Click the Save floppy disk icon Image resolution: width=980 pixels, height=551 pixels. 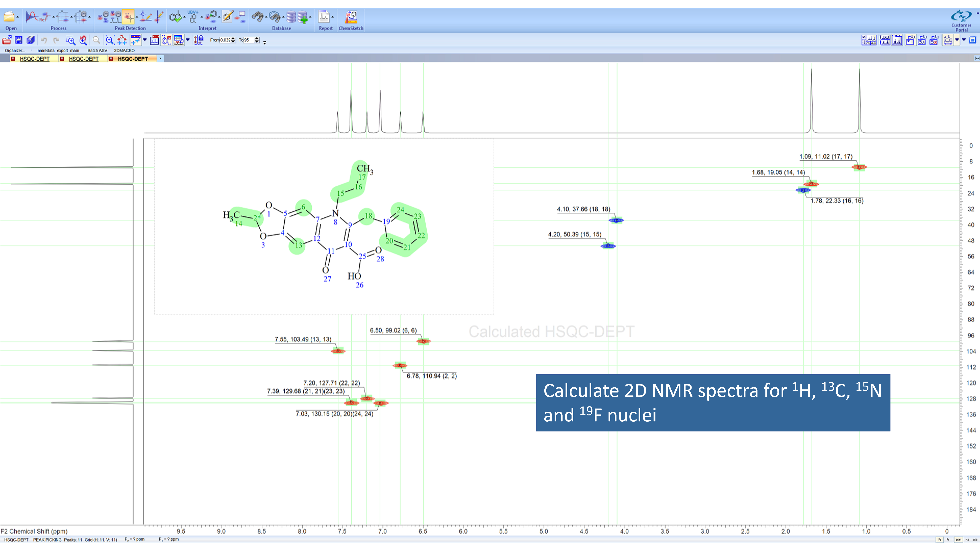point(19,40)
